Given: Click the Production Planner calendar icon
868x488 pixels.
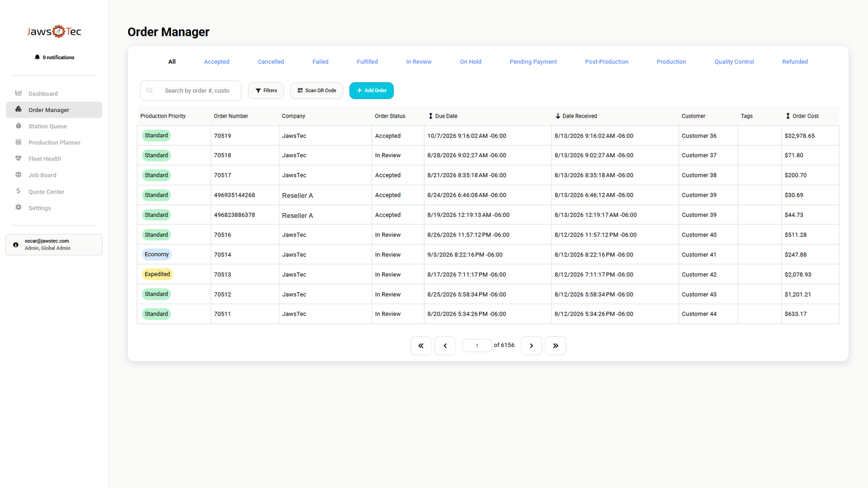Looking at the screenshot, I should (x=18, y=142).
